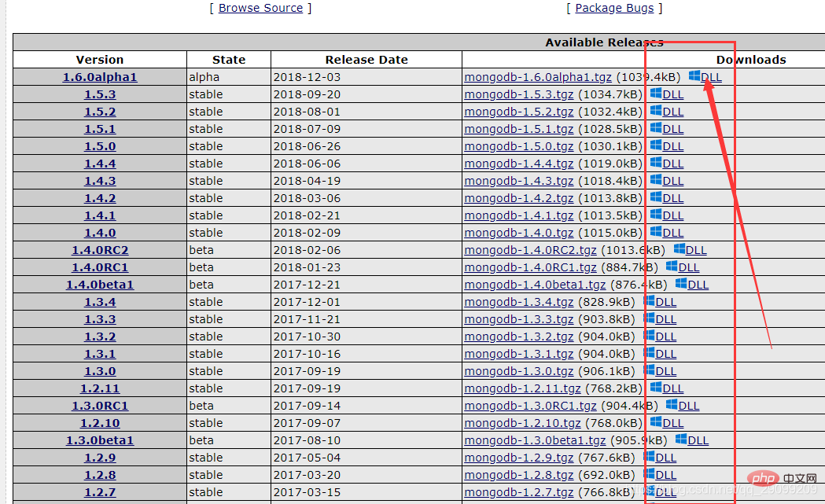Click the mongodb-1.2.8.tgz link

519,475
